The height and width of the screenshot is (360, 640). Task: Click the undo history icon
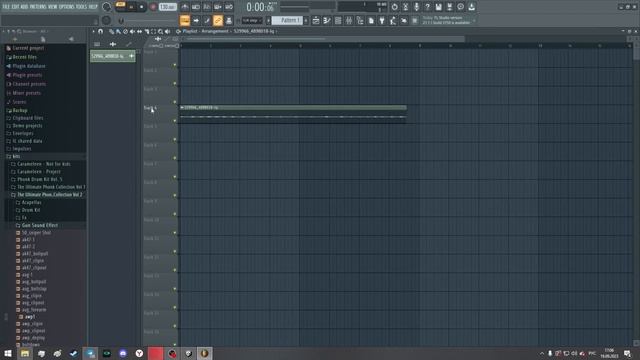[x=394, y=7]
